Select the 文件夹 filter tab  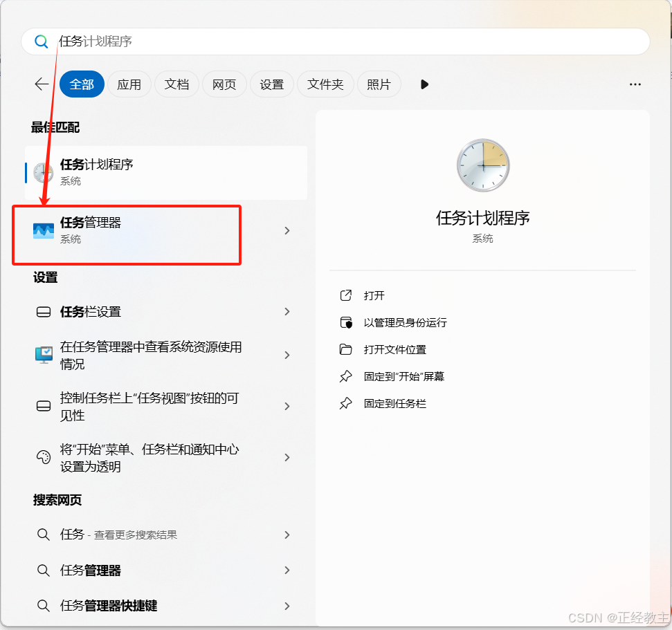[x=325, y=84]
